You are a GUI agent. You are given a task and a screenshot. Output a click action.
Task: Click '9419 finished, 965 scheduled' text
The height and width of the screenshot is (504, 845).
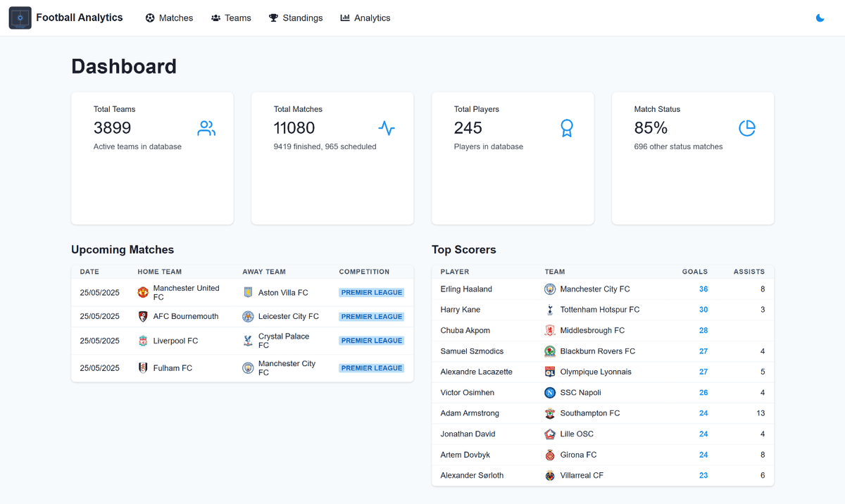tap(325, 146)
